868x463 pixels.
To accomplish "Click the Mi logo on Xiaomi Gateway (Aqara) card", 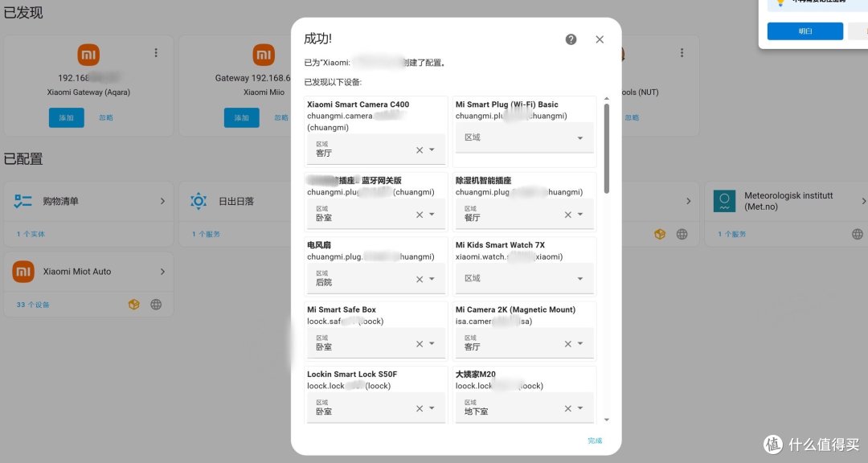I will pos(88,55).
